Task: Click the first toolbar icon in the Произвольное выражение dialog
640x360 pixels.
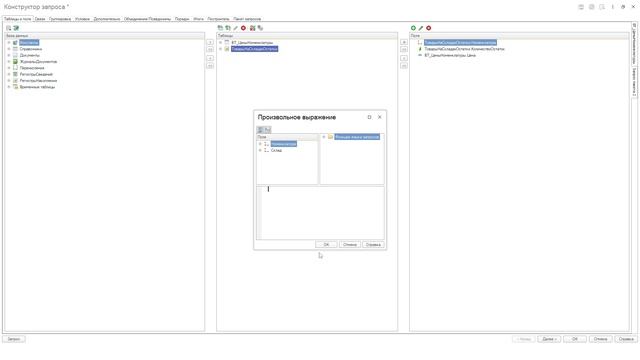Action: point(260,130)
